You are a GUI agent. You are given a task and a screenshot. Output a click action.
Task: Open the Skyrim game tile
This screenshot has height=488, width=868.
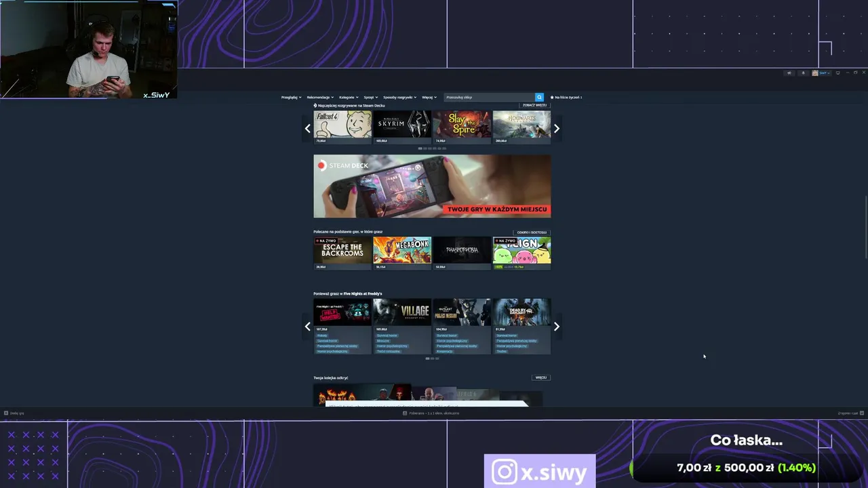(402, 127)
